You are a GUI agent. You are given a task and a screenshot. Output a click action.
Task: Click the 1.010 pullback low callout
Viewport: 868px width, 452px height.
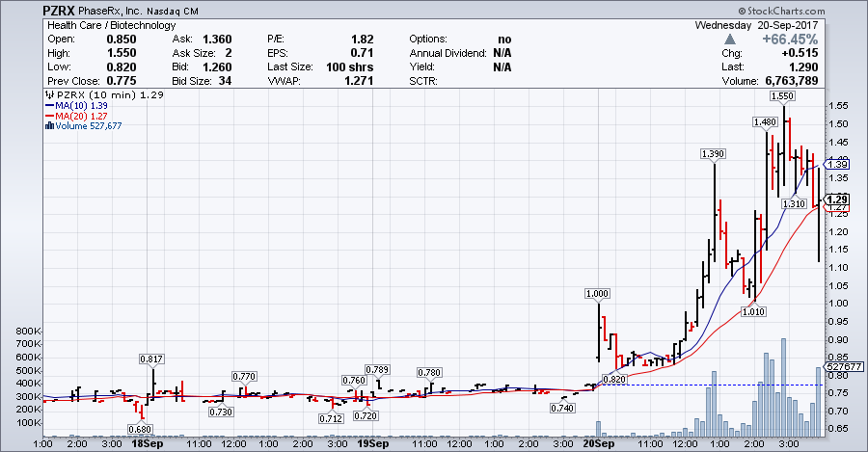pos(754,310)
